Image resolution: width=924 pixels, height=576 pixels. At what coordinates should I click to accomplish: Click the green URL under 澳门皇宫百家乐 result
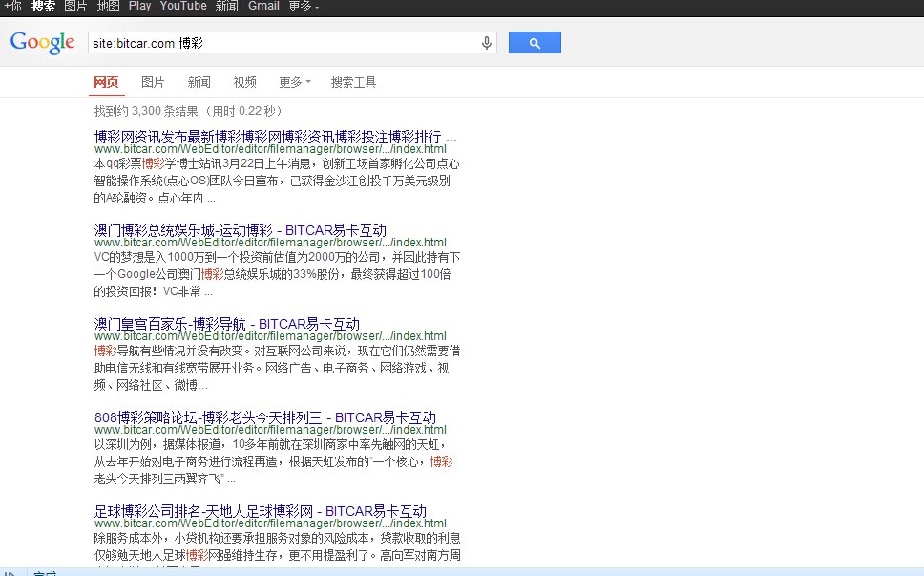(x=270, y=336)
